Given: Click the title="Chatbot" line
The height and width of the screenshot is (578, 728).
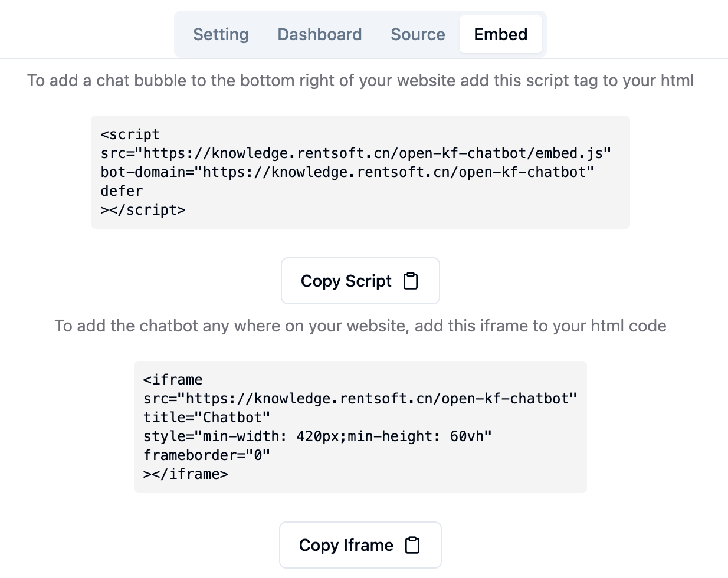Looking at the screenshot, I should coord(206,418).
